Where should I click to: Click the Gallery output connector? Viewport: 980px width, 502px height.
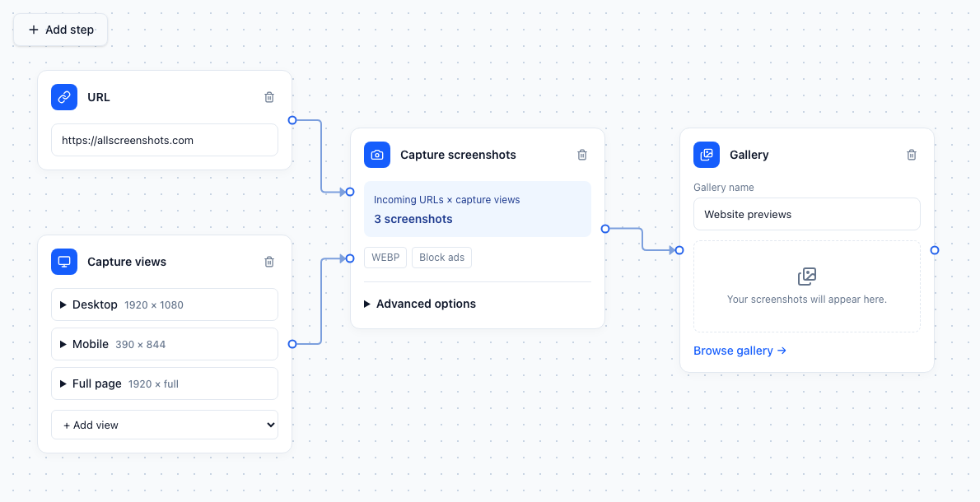pos(935,250)
